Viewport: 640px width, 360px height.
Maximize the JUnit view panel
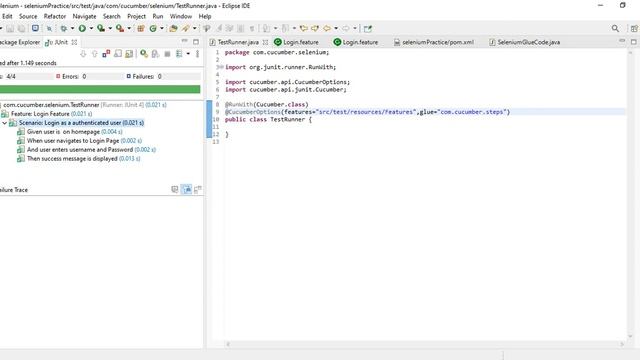point(196,42)
